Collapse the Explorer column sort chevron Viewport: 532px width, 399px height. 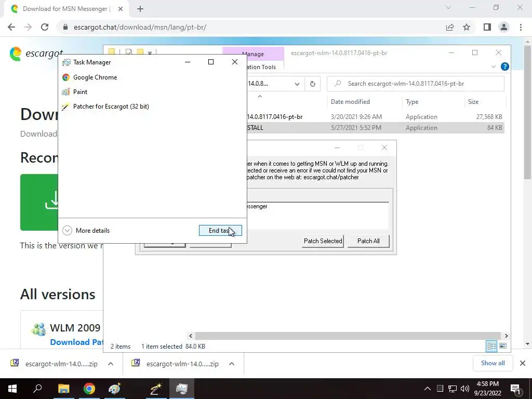[x=260, y=96]
